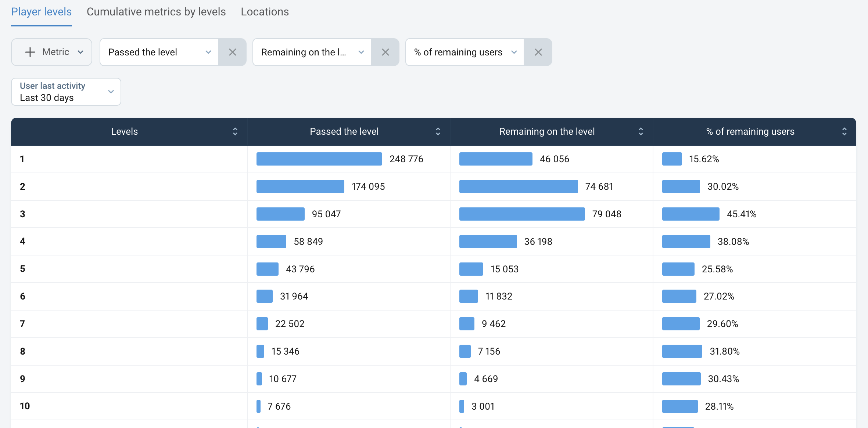Image resolution: width=868 pixels, height=428 pixels.
Task: Switch to Cumulative metrics by levels tab
Action: point(156,12)
